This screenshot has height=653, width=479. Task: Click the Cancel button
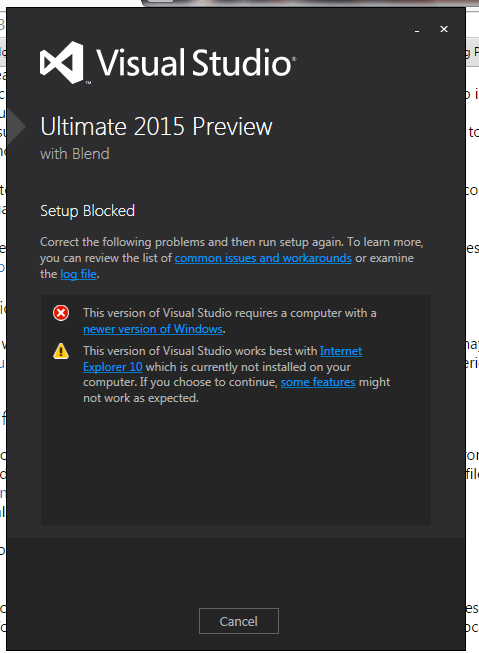point(239,621)
